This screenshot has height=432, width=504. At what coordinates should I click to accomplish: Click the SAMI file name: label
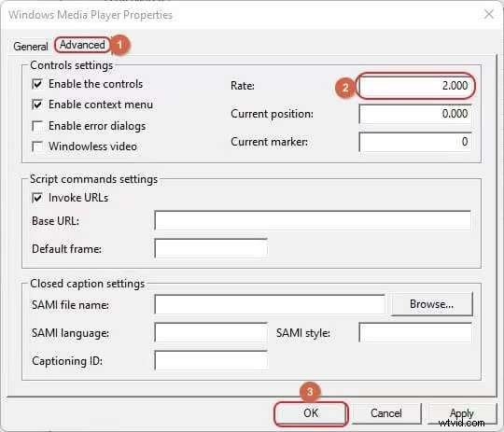(70, 305)
